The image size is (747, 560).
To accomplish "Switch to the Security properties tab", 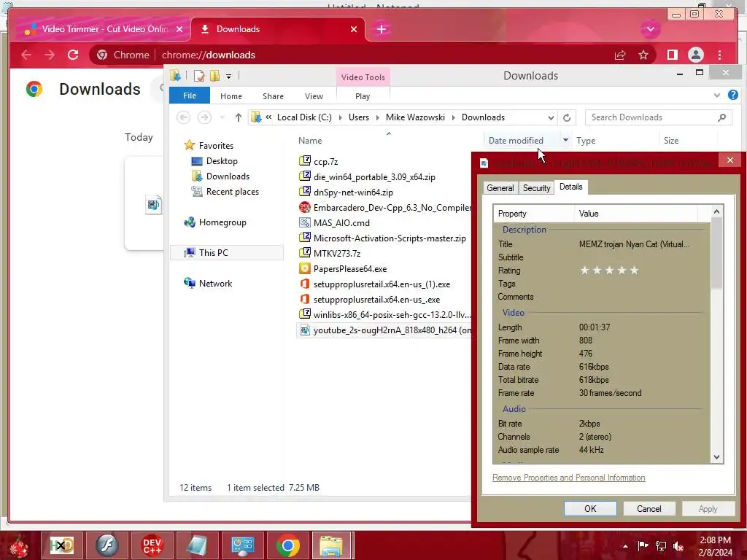I will [536, 188].
